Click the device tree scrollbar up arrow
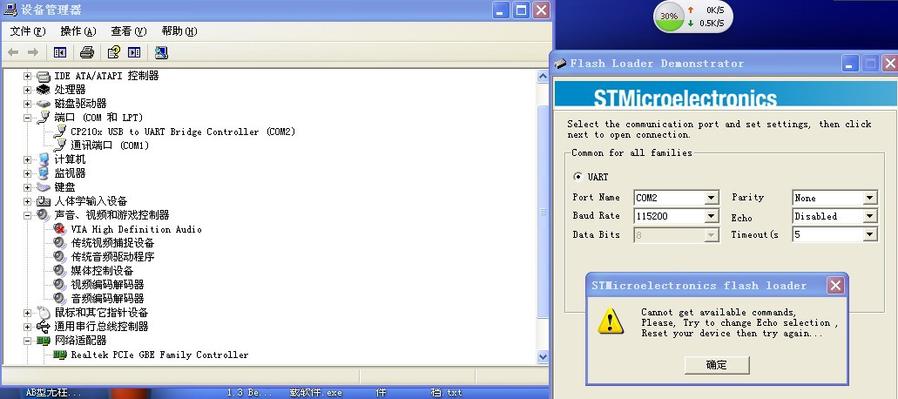The width and height of the screenshot is (898, 399). point(543,76)
